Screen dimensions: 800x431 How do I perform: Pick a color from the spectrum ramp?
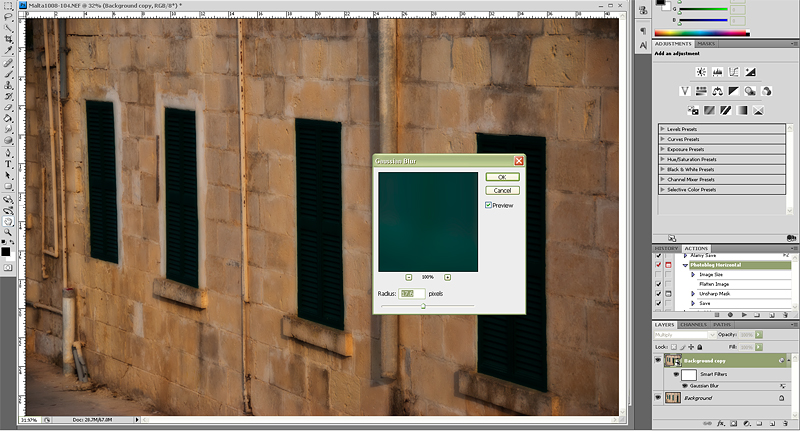click(702, 33)
